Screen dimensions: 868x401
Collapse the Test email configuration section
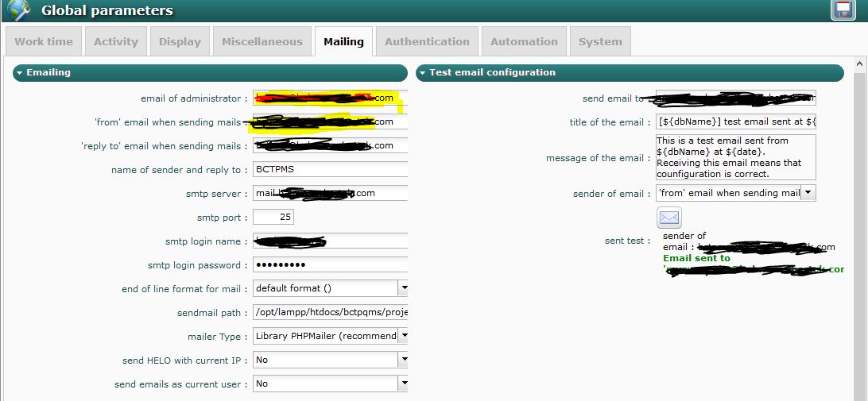tap(630, 72)
